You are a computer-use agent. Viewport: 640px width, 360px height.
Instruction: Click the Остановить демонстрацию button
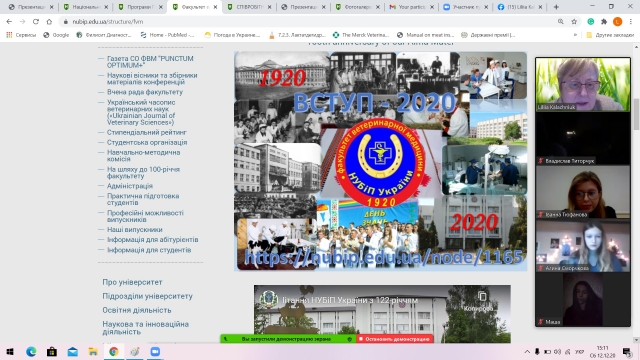coord(395,339)
